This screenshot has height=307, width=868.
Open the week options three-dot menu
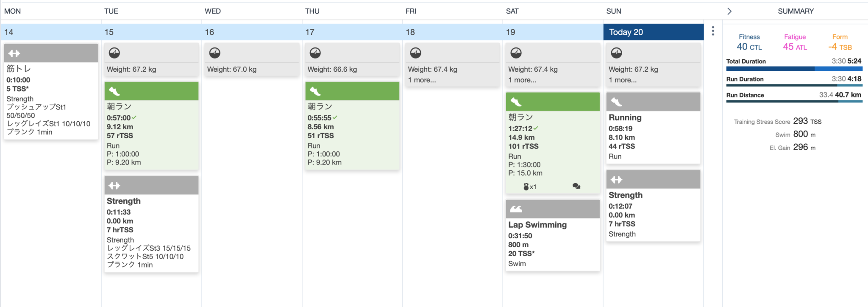713,31
